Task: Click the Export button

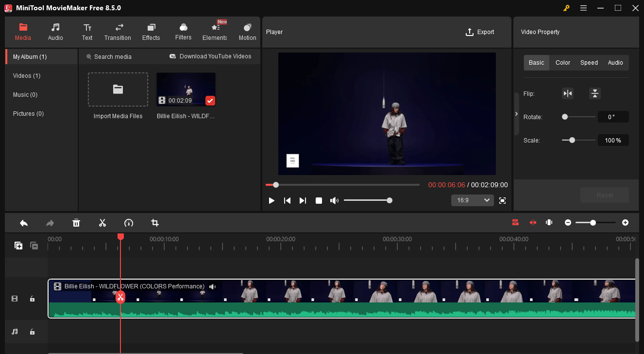Action: coord(480,32)
